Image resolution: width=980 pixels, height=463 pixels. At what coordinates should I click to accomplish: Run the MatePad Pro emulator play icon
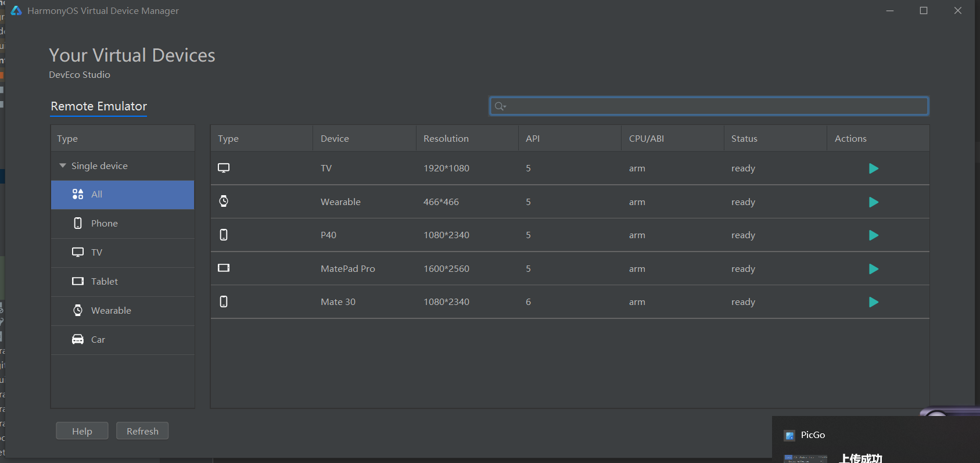(873, 269)
